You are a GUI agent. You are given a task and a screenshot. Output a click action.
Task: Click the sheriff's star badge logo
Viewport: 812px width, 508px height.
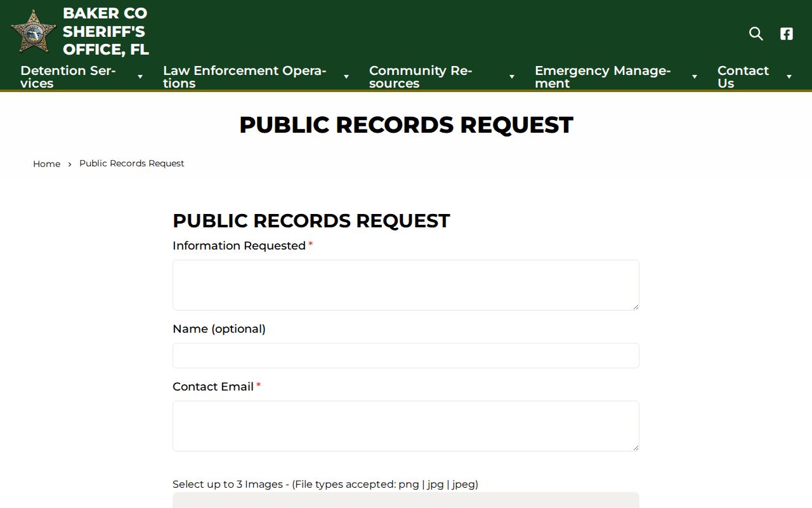click(x=34, y=31)
